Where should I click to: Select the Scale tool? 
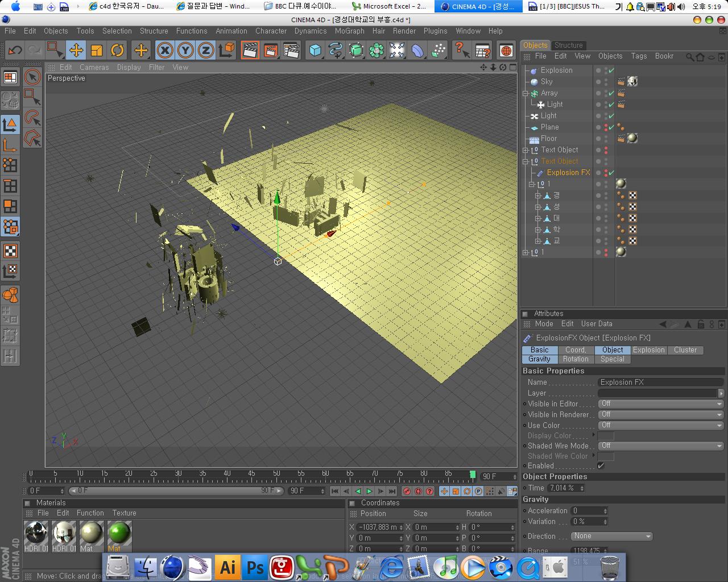(97, 50)
